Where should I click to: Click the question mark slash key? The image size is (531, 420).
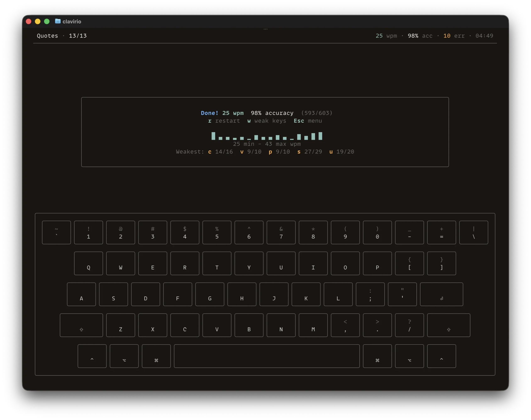click(x=409, y=325)
